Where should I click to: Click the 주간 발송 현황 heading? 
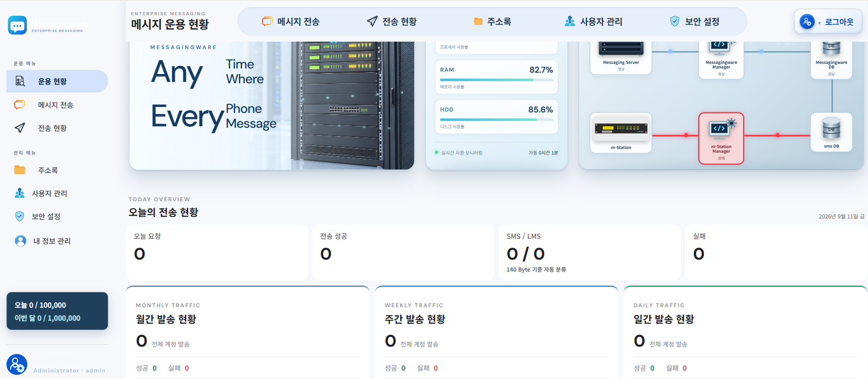pyautogui.click(x=415, y=319)
